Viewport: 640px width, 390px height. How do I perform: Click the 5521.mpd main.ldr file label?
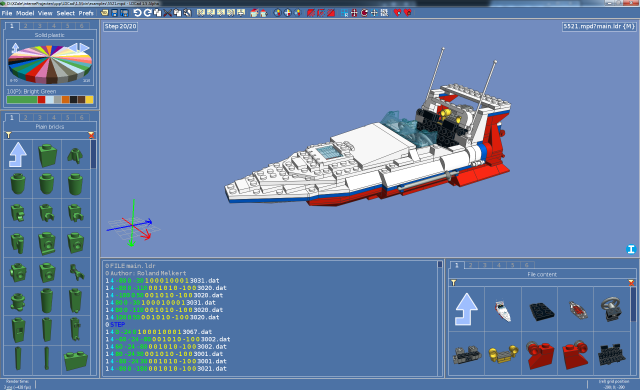[x=599, y=27]
